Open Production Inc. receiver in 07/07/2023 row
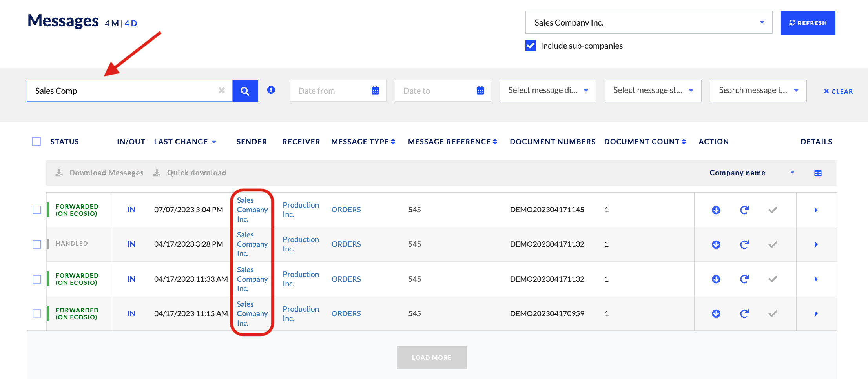The height and width of the screenshot is (379, 868). 301,210
